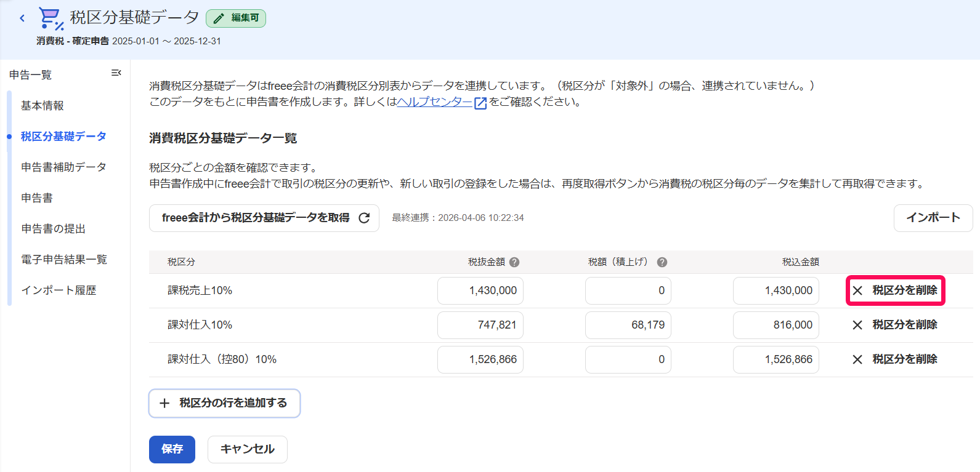Click the 保存 button
Screen dimensions: 980x472
[x=172, y=449]
